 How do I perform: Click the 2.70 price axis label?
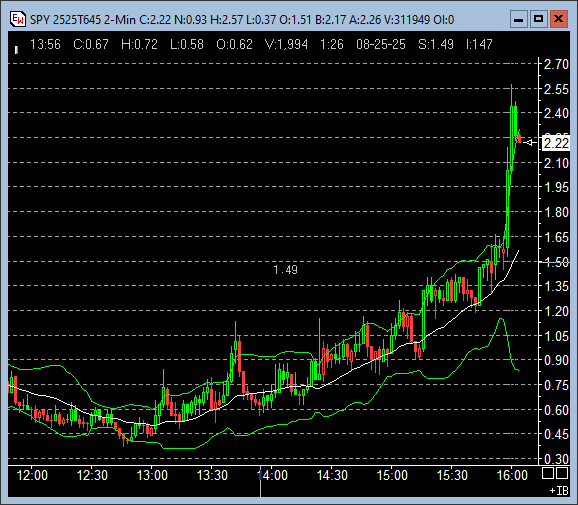click(556, 64)
